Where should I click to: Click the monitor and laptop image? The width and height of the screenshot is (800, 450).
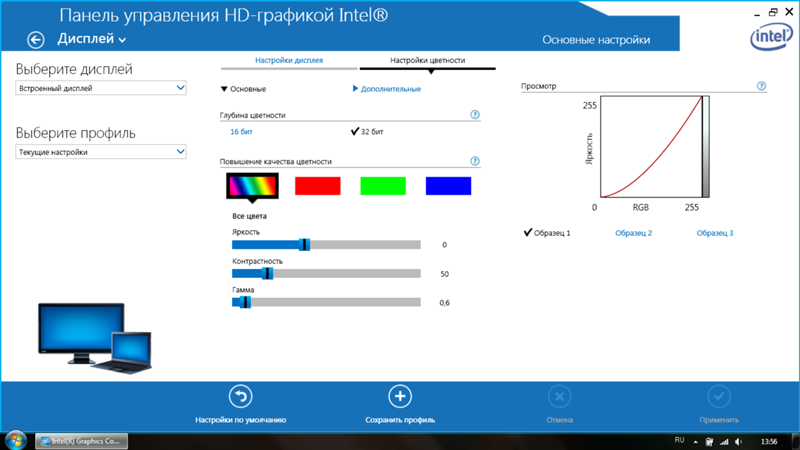(95, 338)
